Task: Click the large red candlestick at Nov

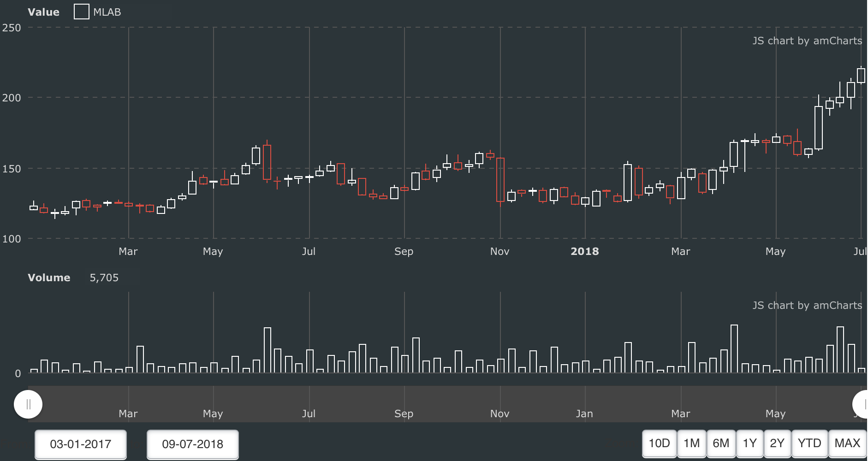Action: point(500,180)
